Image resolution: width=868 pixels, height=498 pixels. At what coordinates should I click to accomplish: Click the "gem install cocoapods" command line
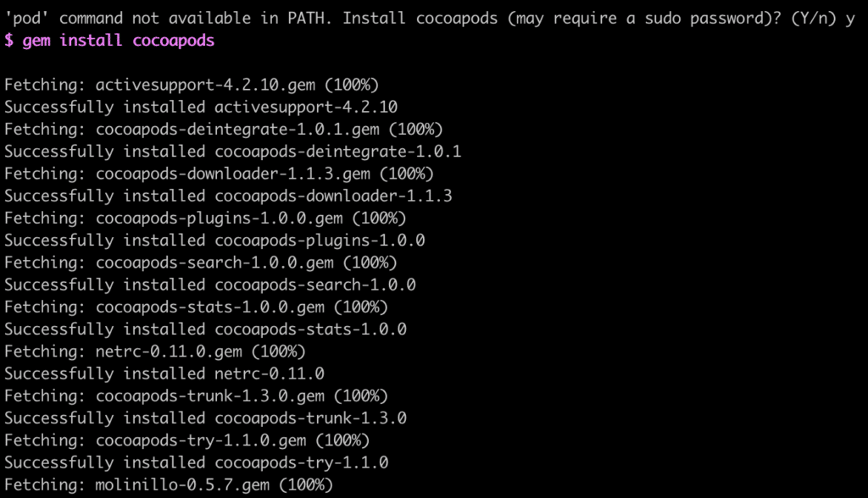coord(110,41)
